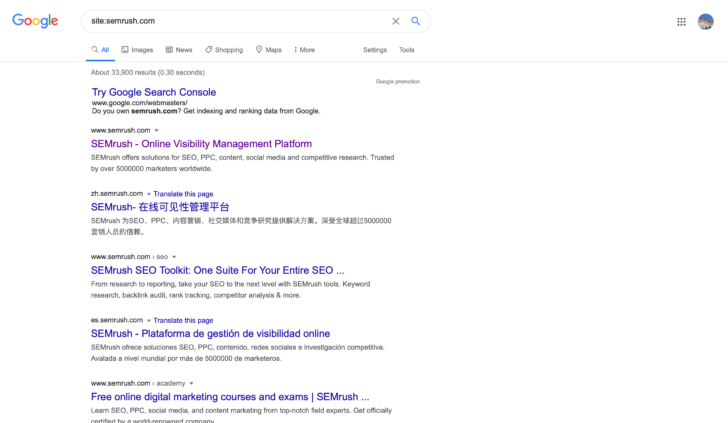Expand dropdown arrow beside zh.semrush.com
Viewport: 728px width, 423px height.
(149, 194)
